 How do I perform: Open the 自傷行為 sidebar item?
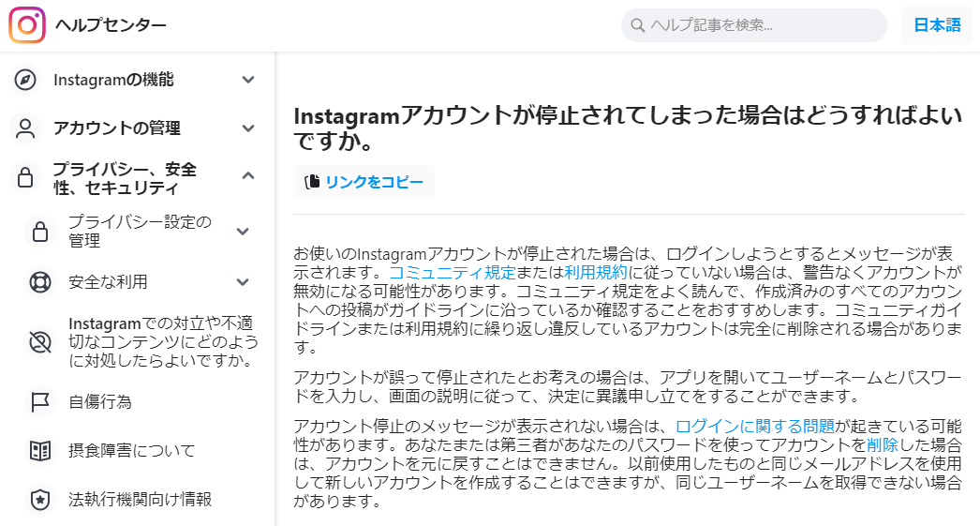coord(100,402)
